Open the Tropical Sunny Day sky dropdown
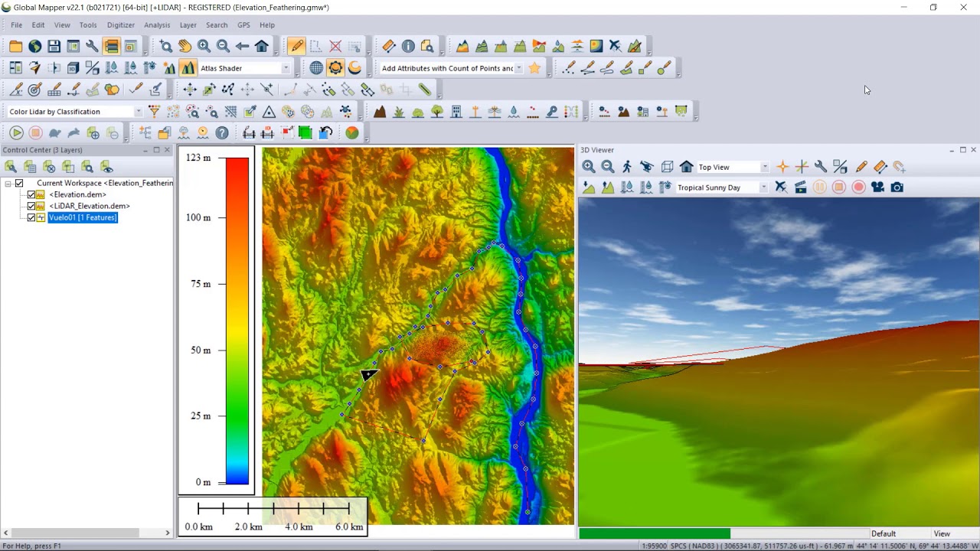 click(763, 187)
